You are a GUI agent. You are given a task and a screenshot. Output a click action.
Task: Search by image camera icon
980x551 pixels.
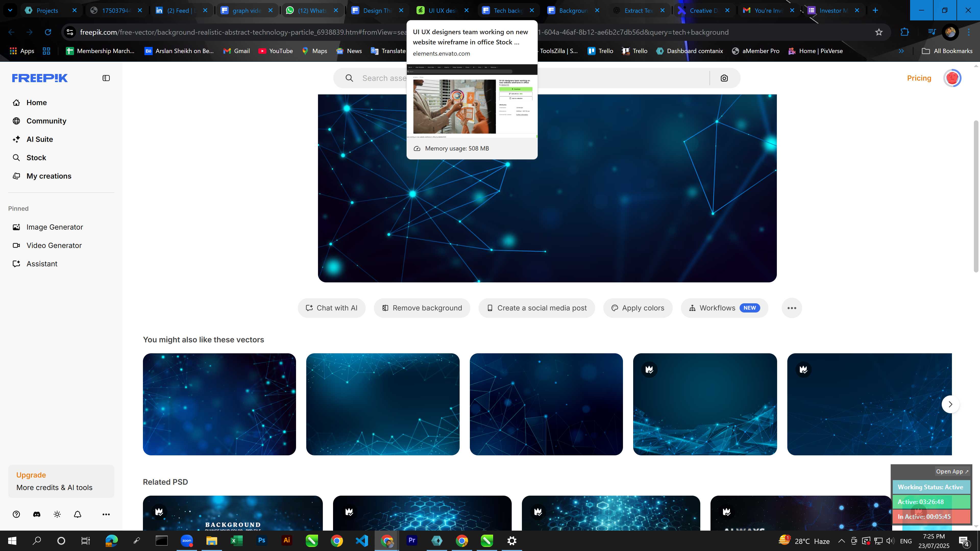tap(724, 78)
